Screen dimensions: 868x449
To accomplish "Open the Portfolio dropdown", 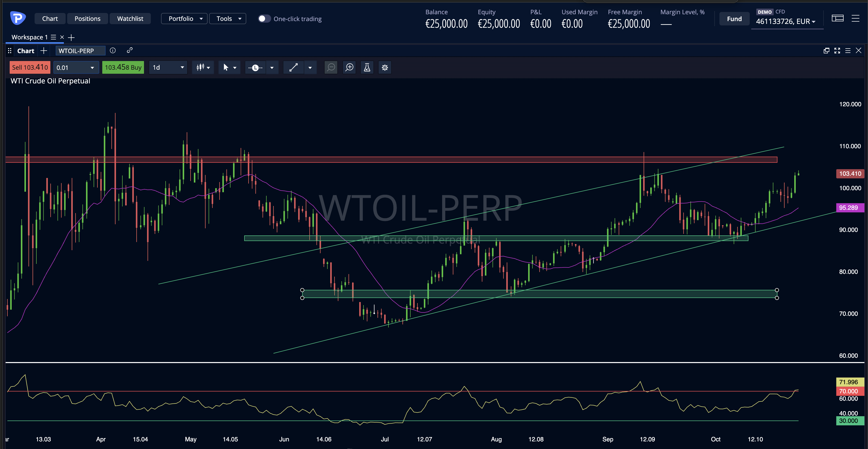I will [x=184, y=19].
